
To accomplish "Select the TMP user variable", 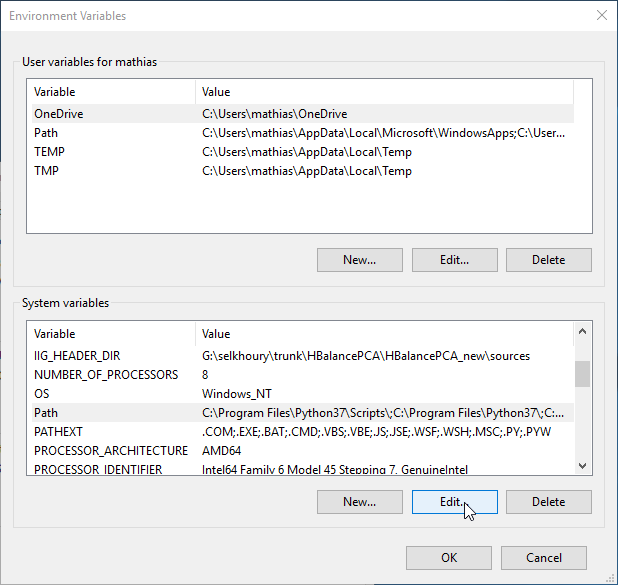I will click(303, 171).
